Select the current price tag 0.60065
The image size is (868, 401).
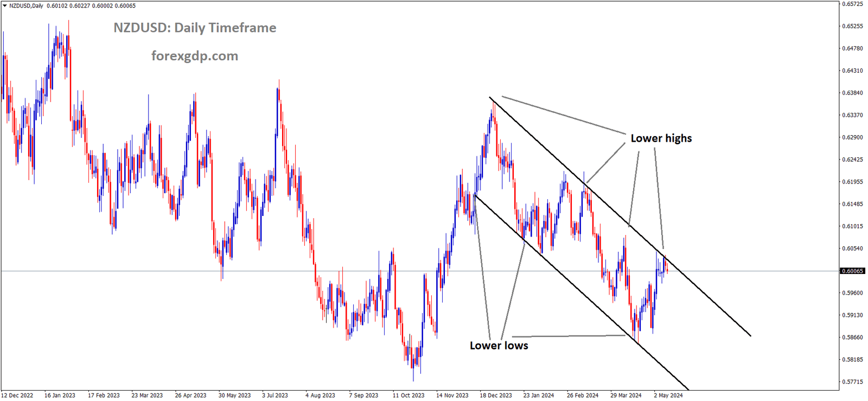[852, 271]
